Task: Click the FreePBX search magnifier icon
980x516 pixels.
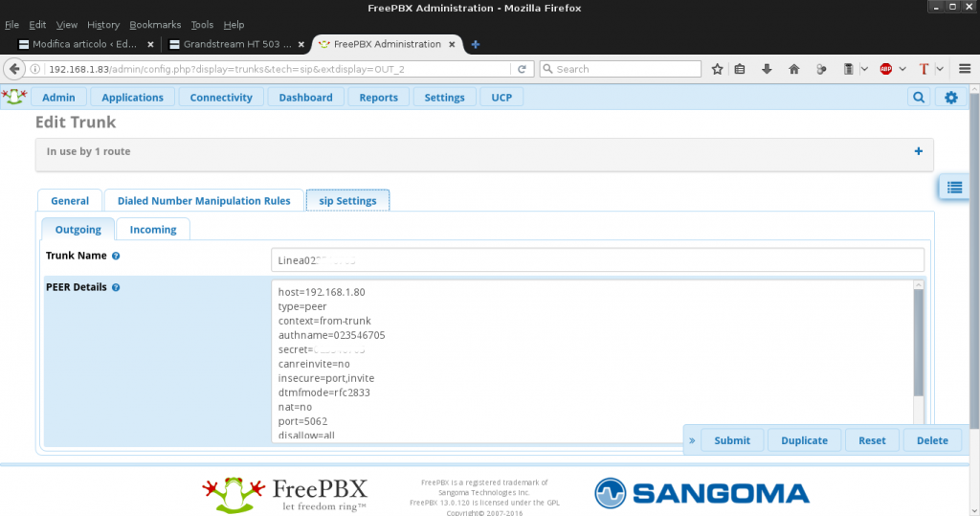Action: pos(919,97)
